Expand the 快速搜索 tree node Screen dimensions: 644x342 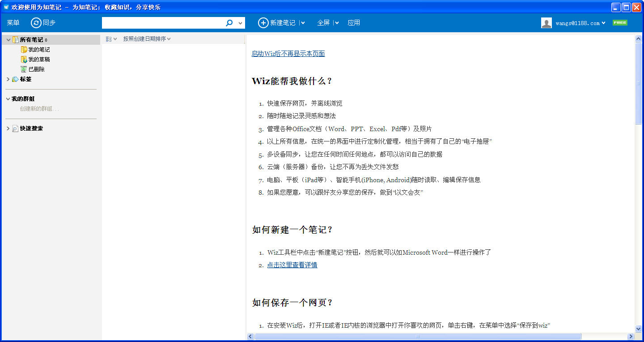click(8, 128)
